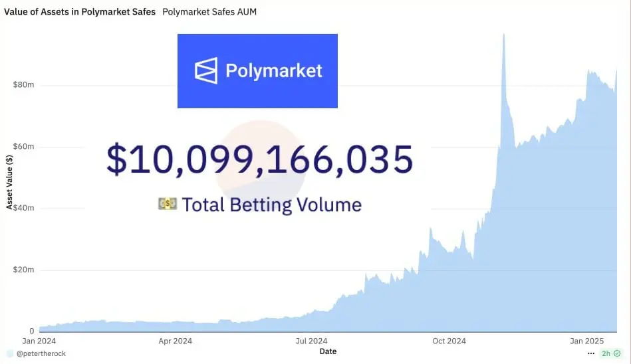This screenshot has width=631, height=364.
Task: Click the Jul 2024 x-axis label
Action: tap(311, 341)
